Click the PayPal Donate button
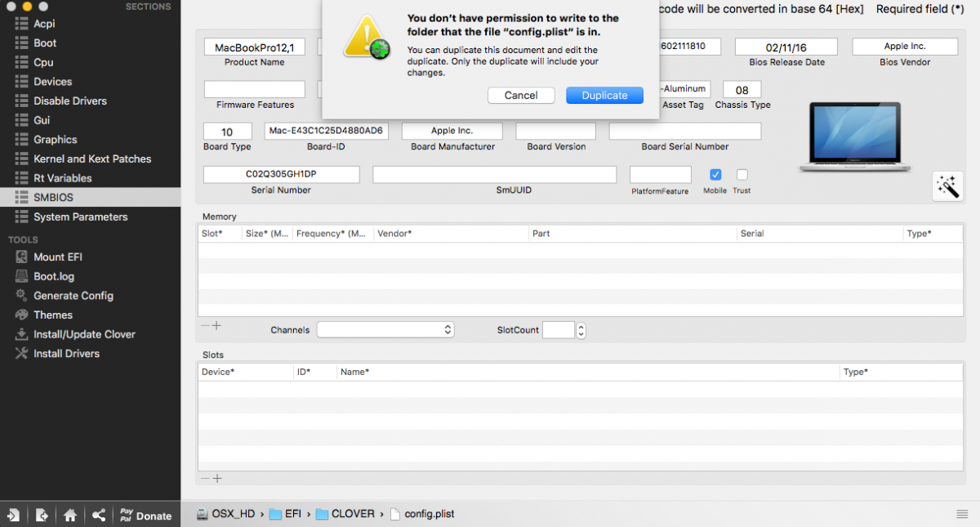Image resolution: width=980 pixels, height=527 pixels. pos(145,516)
